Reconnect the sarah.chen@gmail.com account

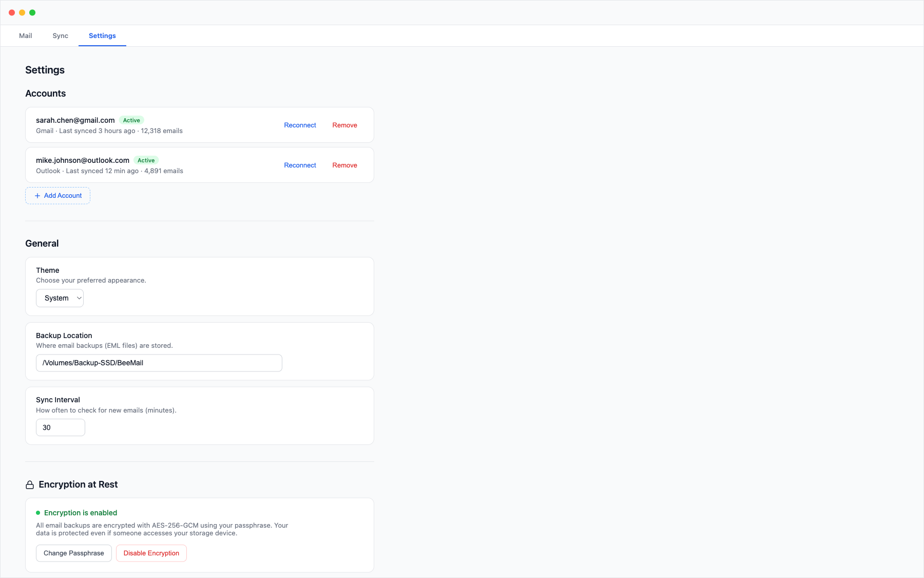click(300, 125)
